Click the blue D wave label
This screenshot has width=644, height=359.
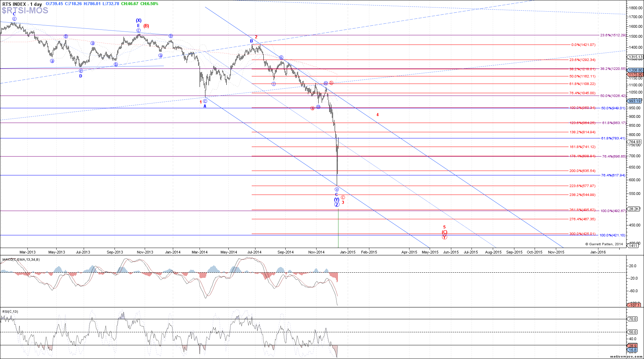[81, 76]
